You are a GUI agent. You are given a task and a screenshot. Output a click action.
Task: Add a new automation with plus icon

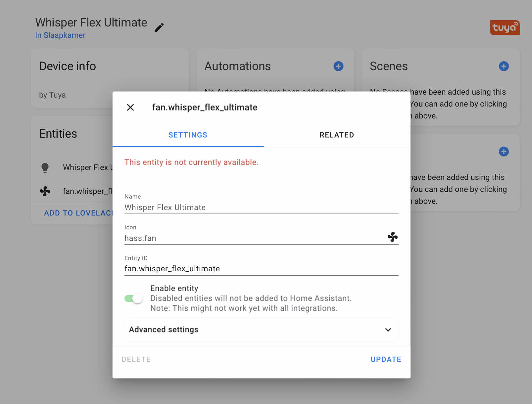[338, 66]
